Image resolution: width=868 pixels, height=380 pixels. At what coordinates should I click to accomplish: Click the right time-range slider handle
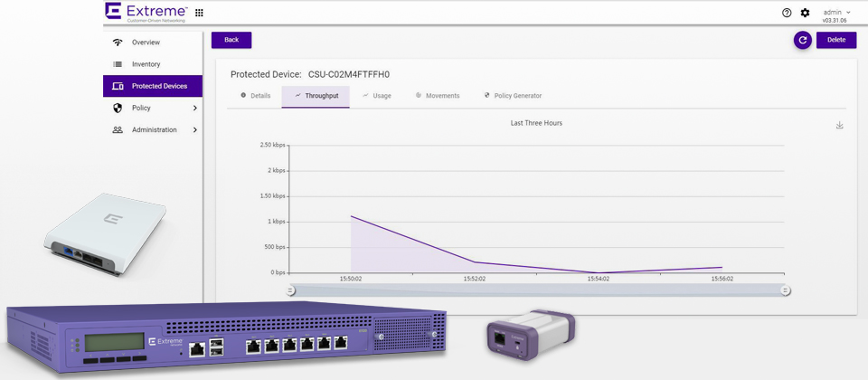[785, 290]
